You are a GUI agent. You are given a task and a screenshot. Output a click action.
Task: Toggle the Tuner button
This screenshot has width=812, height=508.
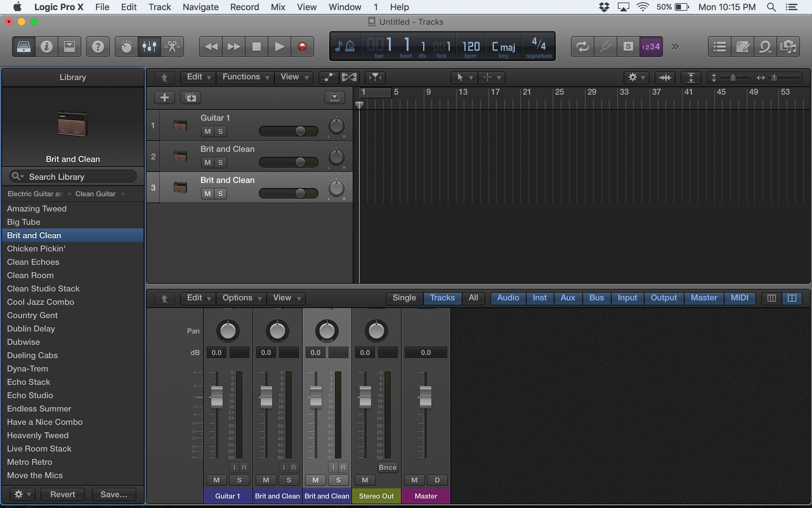605,47
